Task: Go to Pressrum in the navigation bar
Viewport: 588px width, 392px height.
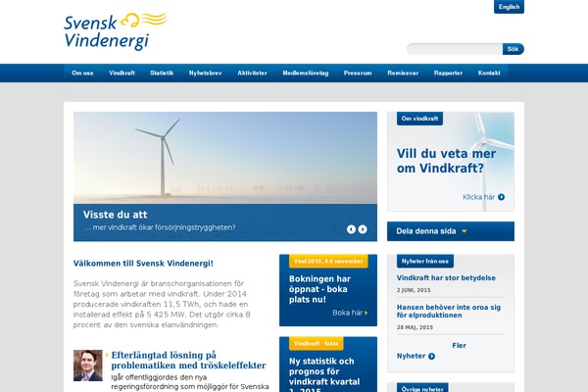Action: (x=358, y=73)
